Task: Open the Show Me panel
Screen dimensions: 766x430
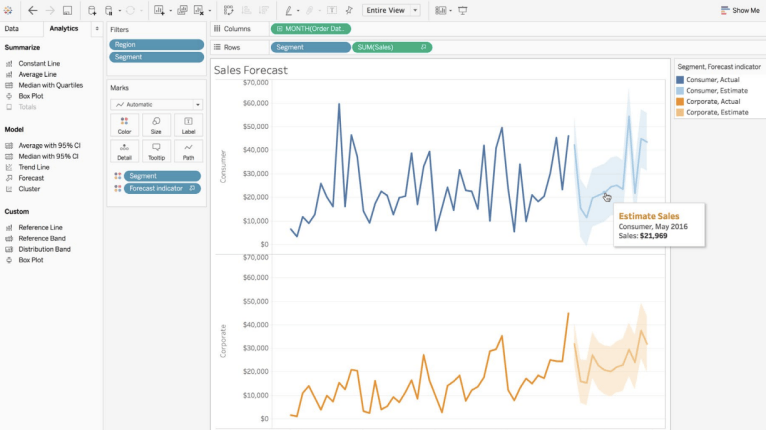Action: [739, 10]
